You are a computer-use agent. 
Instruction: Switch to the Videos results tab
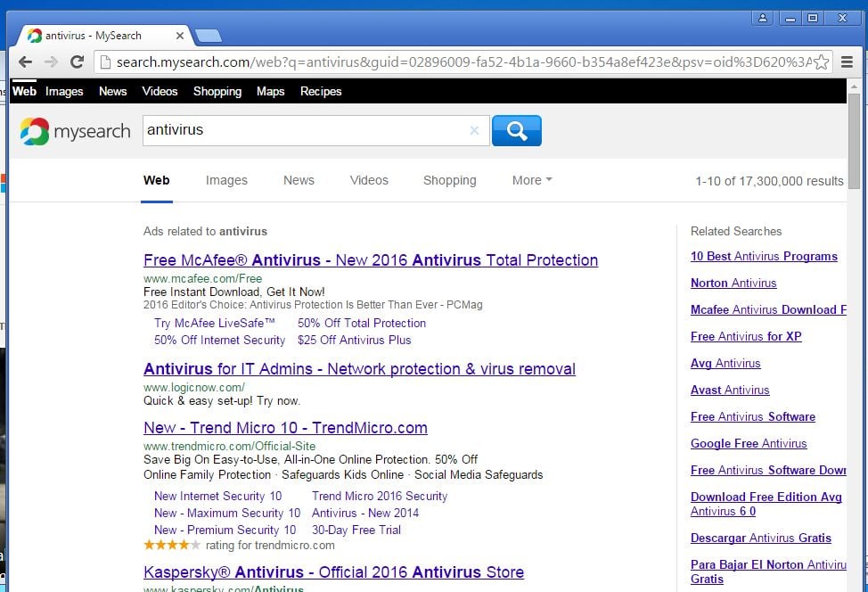coord(369,180)
